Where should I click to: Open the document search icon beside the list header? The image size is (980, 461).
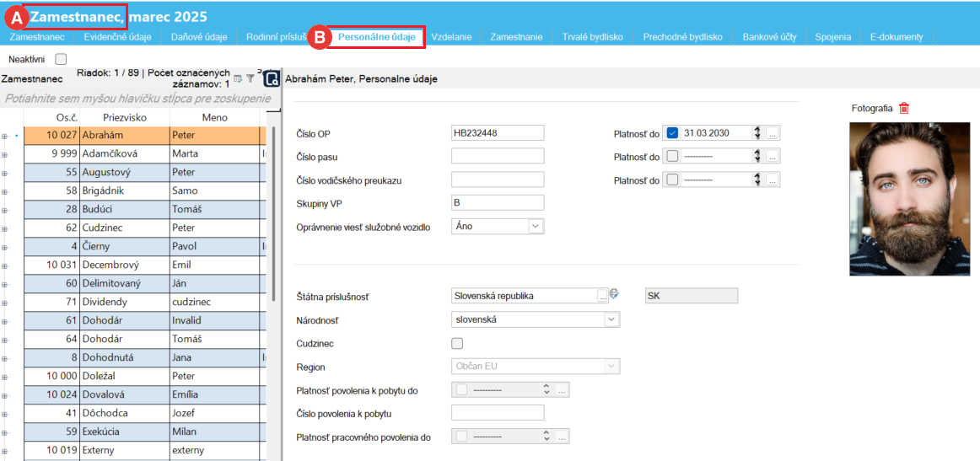coord(272,78)
